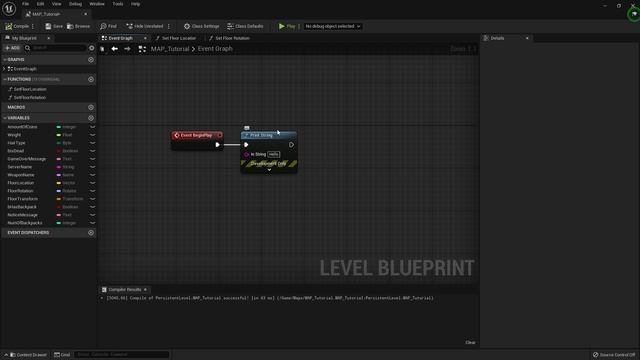Collapse the Functions section

point(5,79)
